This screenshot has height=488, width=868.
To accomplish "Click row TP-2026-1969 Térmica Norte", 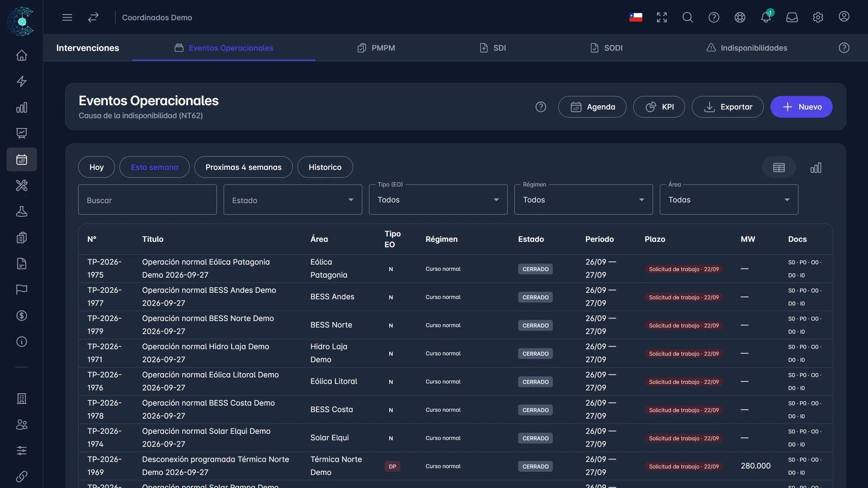I will pos(456,466).
